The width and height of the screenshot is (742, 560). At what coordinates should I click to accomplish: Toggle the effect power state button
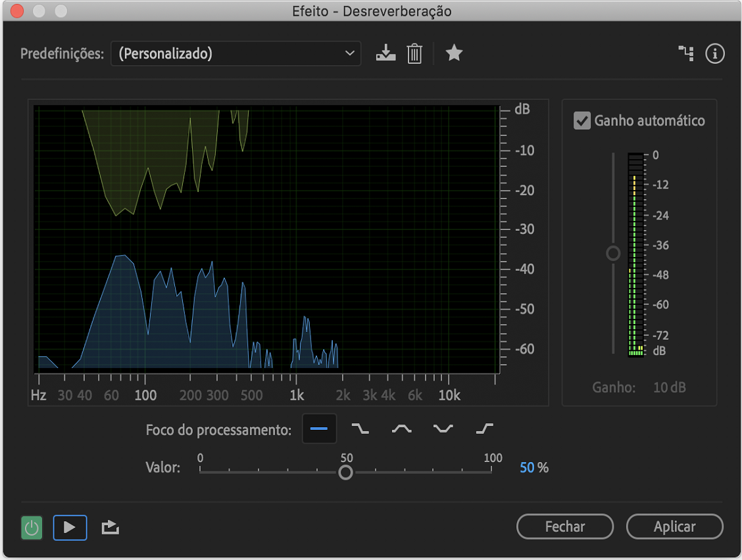click(x=32, y=527)
